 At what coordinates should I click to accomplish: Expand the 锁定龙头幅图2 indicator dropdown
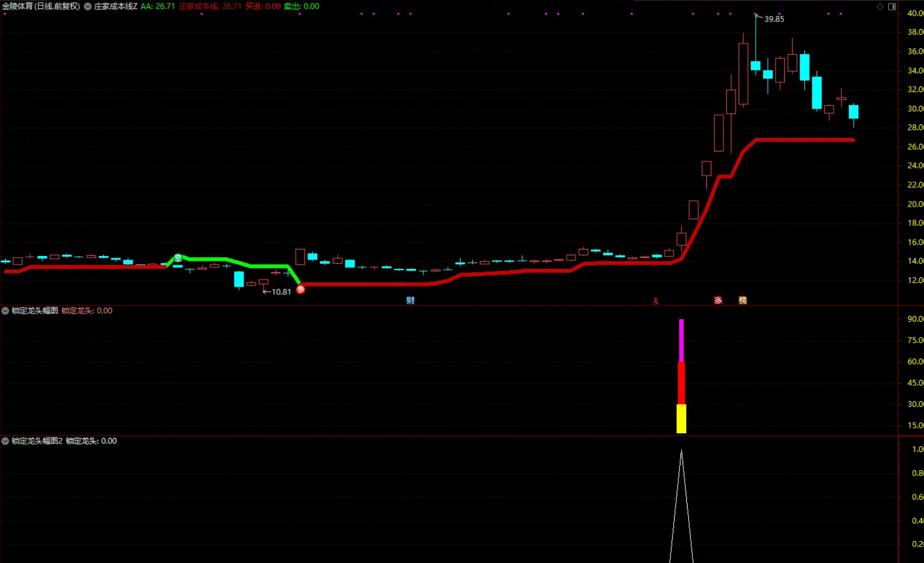tap(5, 441)
